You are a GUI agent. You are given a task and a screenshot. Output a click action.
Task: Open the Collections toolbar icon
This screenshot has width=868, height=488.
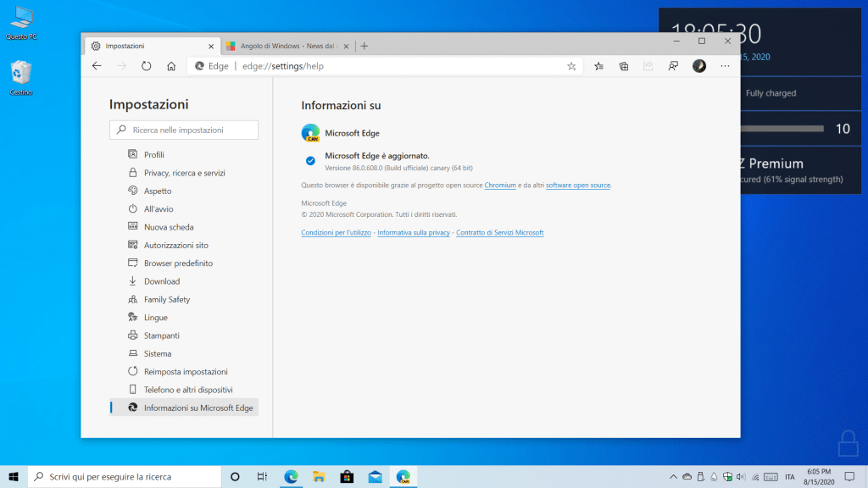(x=624, y=66)
